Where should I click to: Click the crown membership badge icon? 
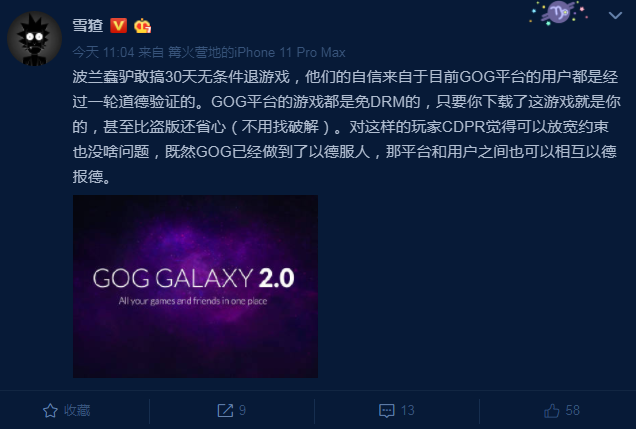(x=142, y=26)
